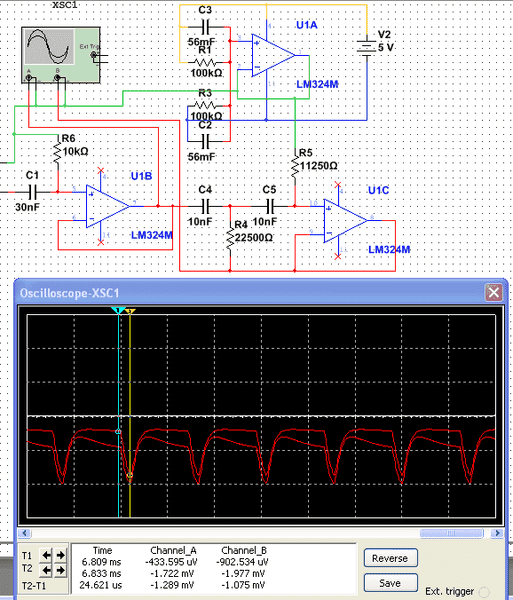Click the scope scrollbar right arrow

[x=497, y=533]
